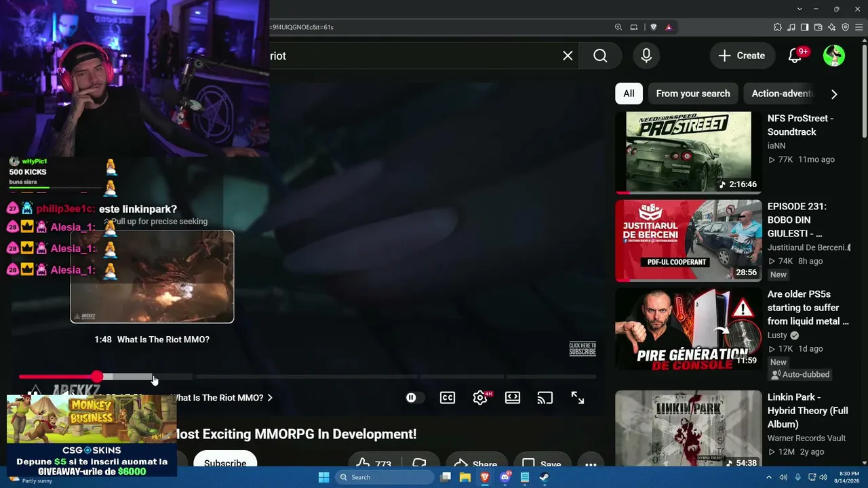
Task: Open the Create menu
Action: (741, 56)
